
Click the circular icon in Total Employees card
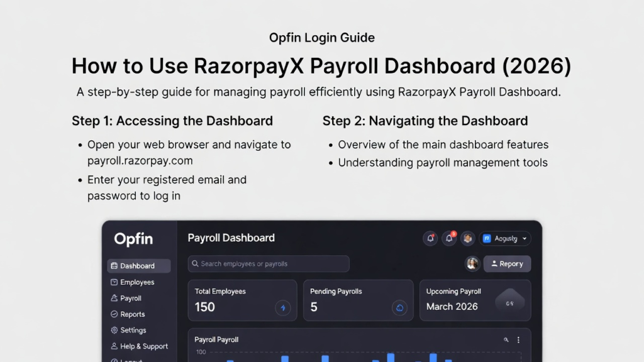[283, 308]
